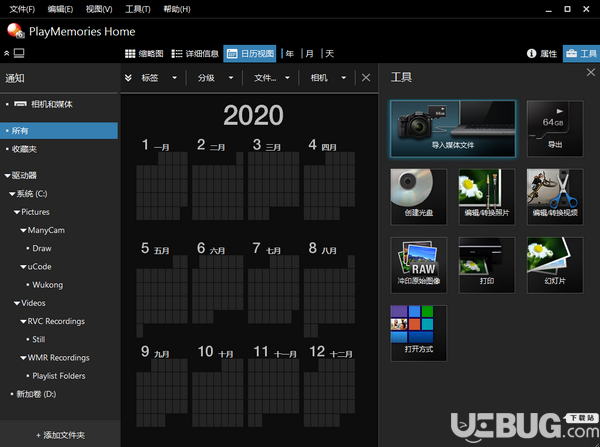The image size is (600, 447).
Task: Open the Slideshow (幻灯片) tool
Action: 555,265
